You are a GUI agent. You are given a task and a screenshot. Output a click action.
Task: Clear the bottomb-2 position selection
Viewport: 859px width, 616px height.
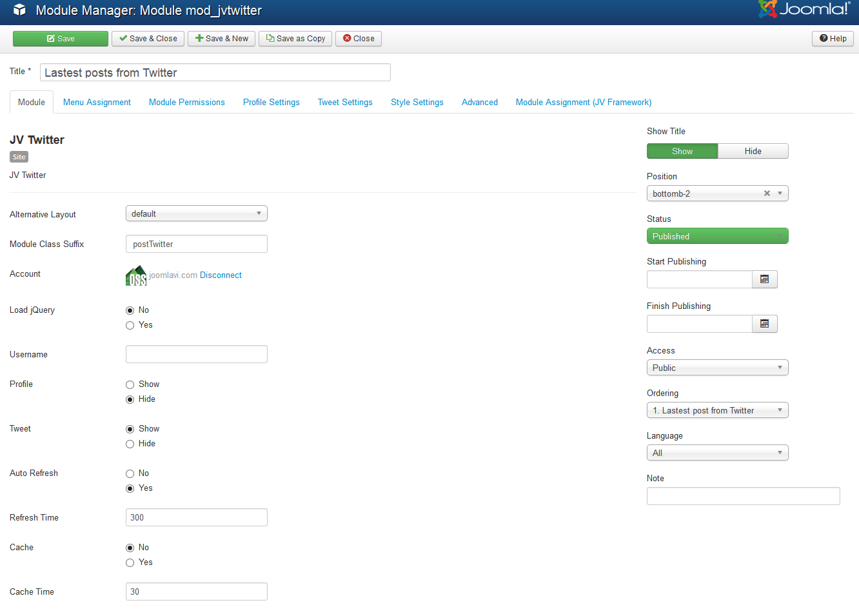pyautogui.click(x=767, y=194)
